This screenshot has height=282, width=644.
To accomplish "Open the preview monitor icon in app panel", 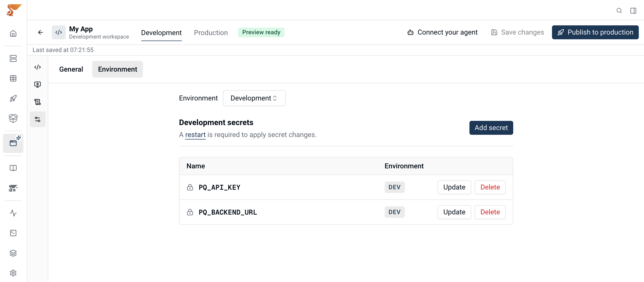I will 38,85.
